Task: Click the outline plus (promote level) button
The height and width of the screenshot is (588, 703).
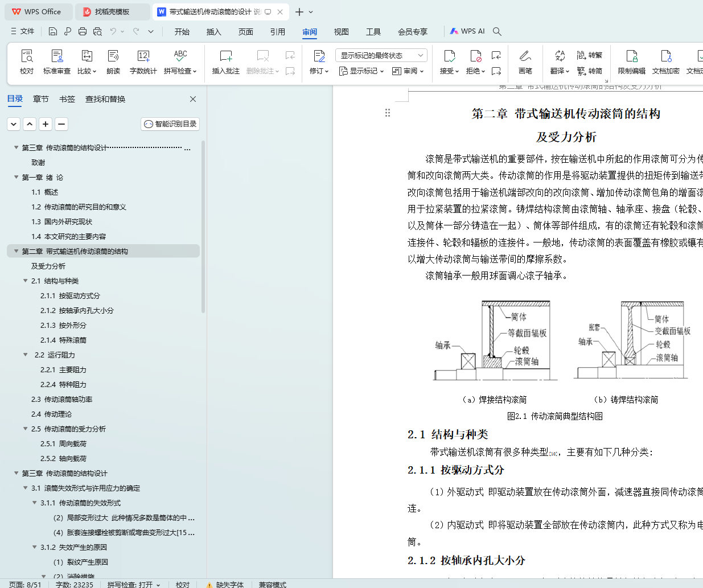Action: 46,124
